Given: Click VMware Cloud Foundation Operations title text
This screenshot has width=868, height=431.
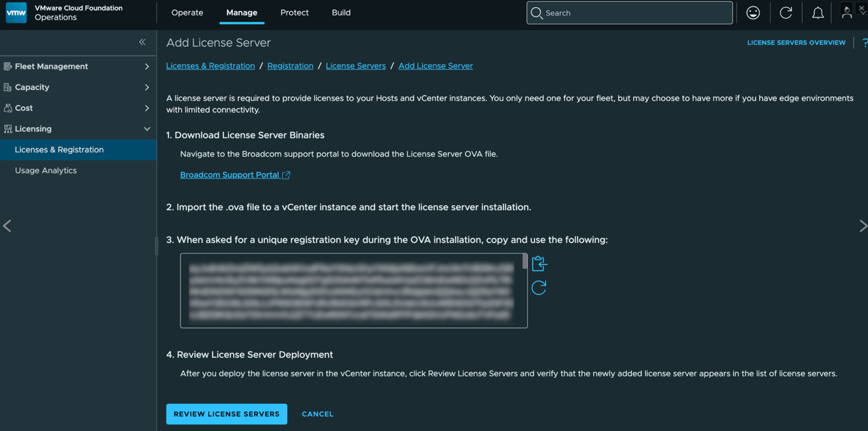Looking at the screenshot, I should point(79,13).
